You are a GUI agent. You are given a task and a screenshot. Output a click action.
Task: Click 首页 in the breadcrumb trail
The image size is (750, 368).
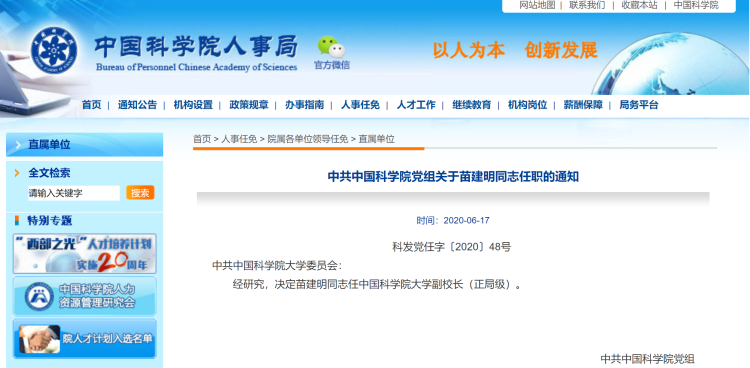click(202, 139)
